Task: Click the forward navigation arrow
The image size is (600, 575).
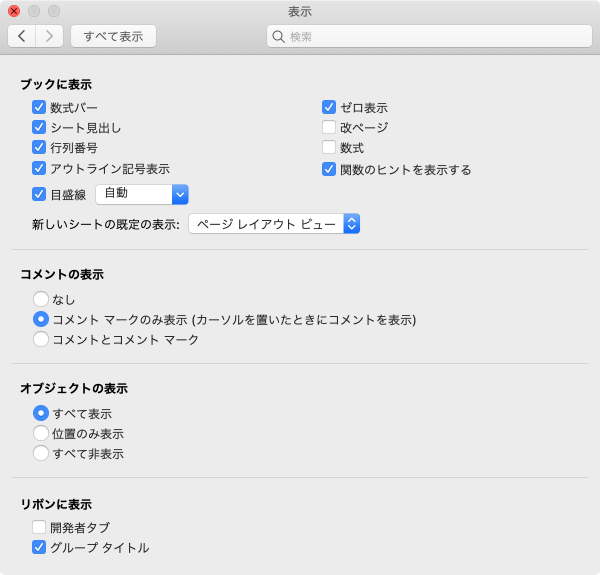Action: tap(49, 36)
